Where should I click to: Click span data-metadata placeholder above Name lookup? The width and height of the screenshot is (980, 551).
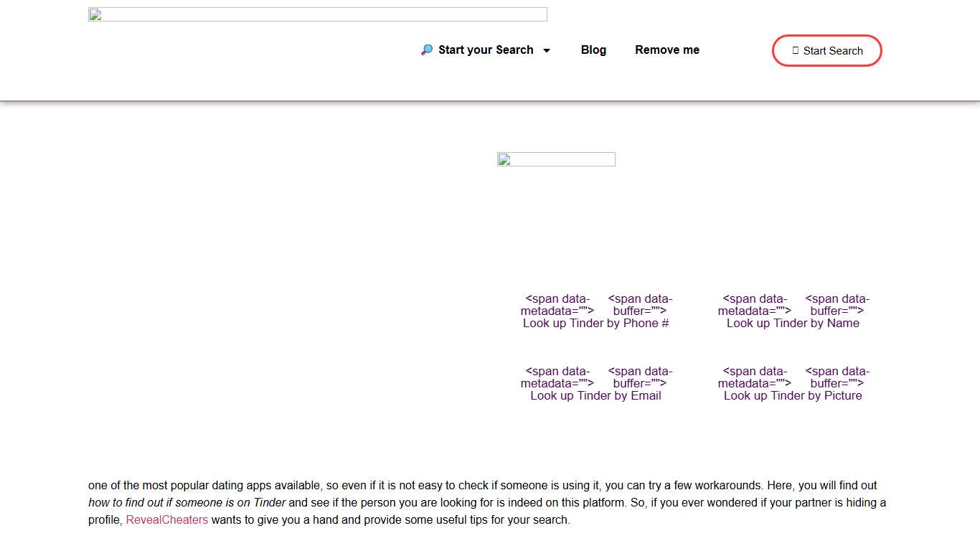[755, 305]
